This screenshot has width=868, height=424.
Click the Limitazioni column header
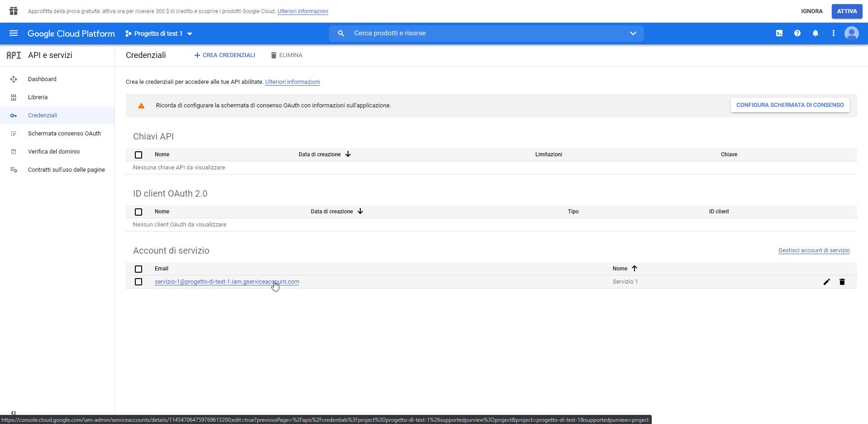tap(548, 154)
